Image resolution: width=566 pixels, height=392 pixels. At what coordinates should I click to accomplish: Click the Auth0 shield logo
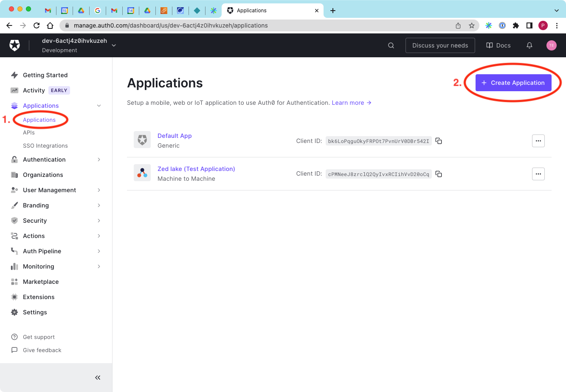click(15, 45)
